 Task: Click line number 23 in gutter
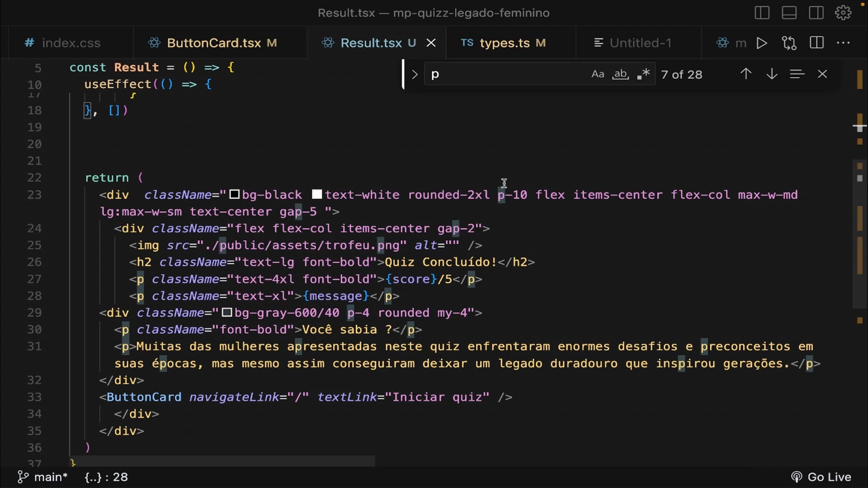point(34,195)
